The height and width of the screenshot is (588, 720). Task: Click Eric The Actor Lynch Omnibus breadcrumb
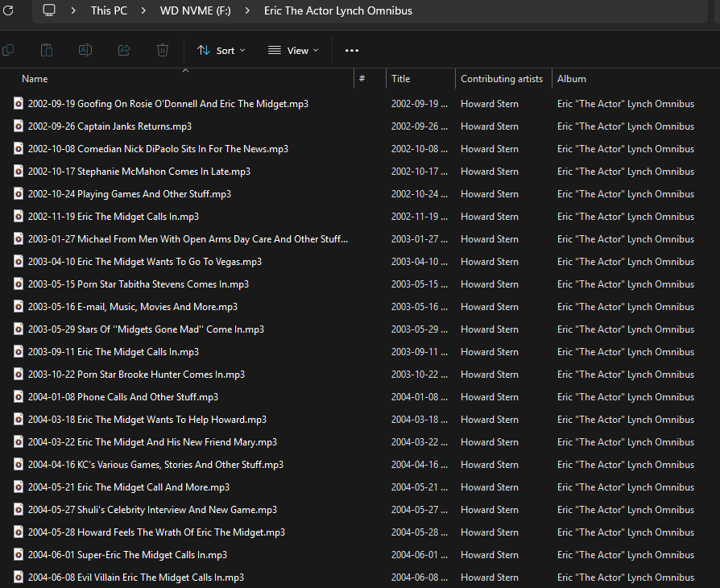pos(338,10)
